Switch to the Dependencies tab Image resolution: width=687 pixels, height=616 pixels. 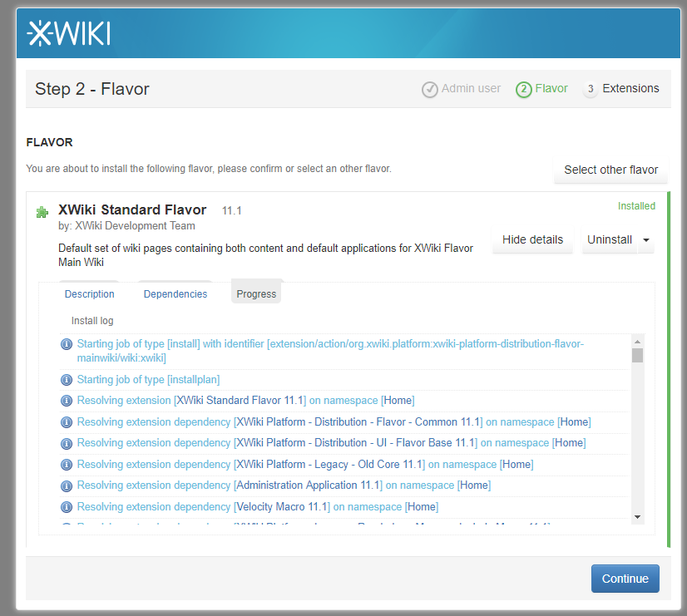click(175, 293)
